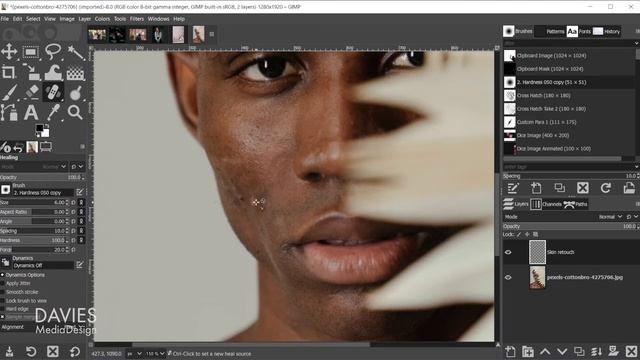
Task: Toggle lock pixels on the layer
Action: point(519,234)
